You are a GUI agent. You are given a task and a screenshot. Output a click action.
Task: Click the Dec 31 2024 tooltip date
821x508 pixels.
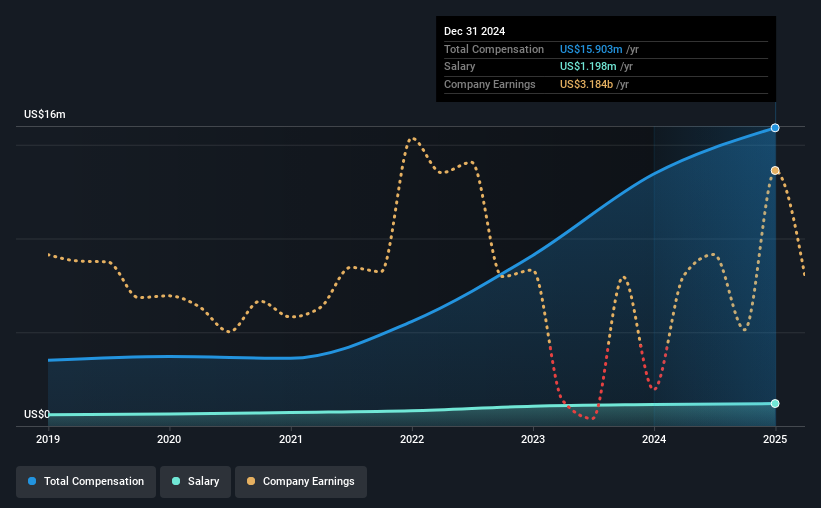[474, 31]
